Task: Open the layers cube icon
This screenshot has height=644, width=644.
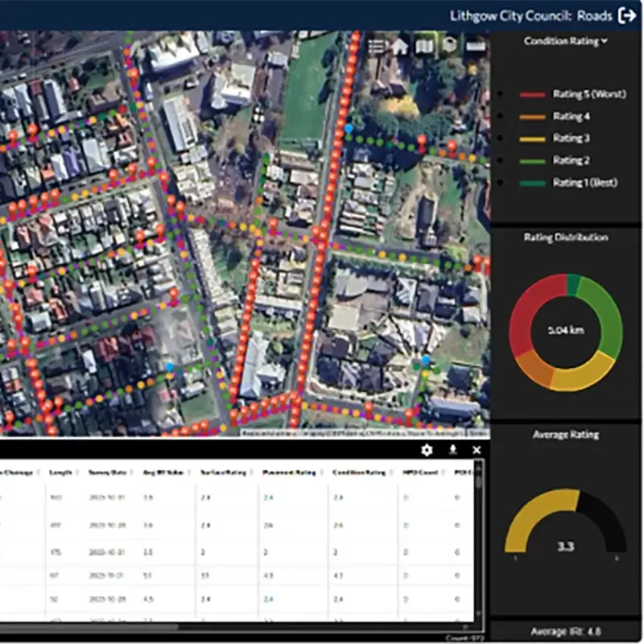Action: (448, 46)
